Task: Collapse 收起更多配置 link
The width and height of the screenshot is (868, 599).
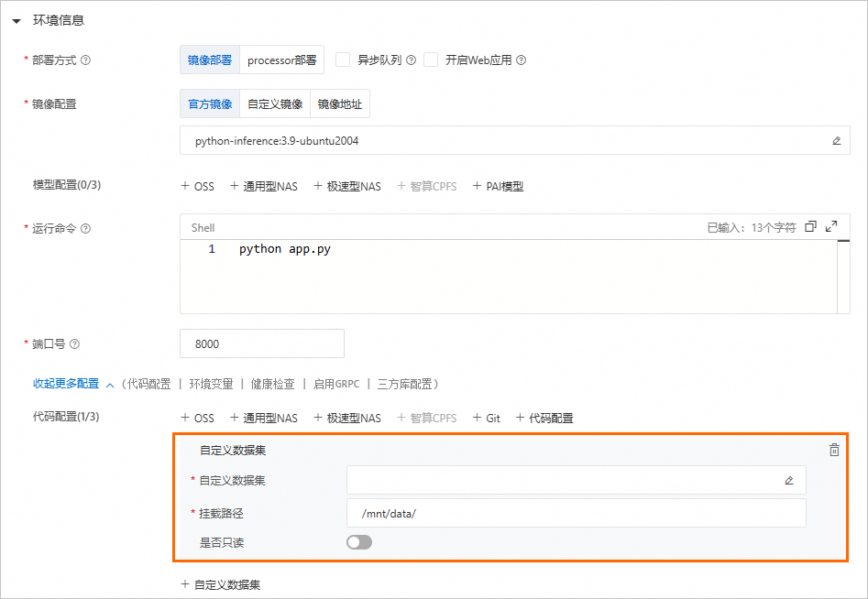Action: (x=73, y=384)
